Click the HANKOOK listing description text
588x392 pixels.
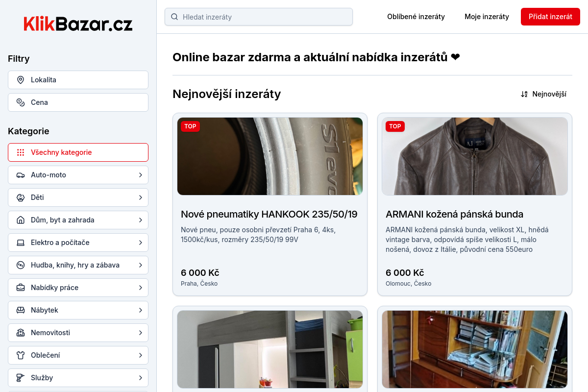258,235
